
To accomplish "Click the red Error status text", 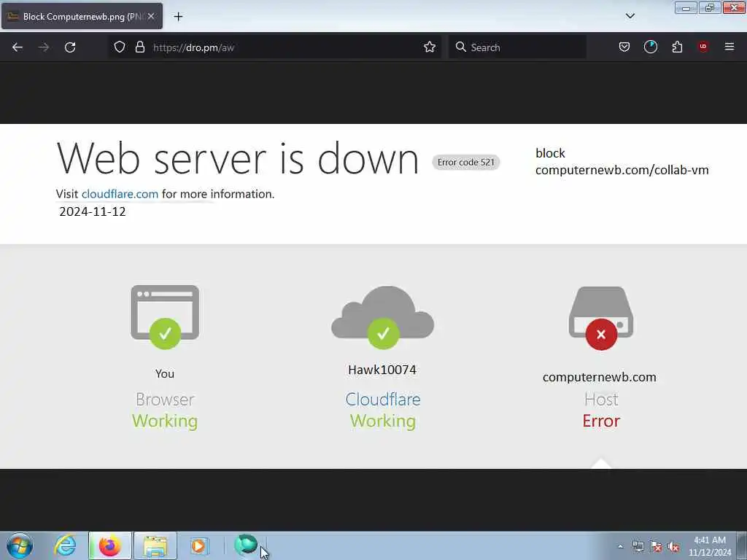I will point(601,421).
